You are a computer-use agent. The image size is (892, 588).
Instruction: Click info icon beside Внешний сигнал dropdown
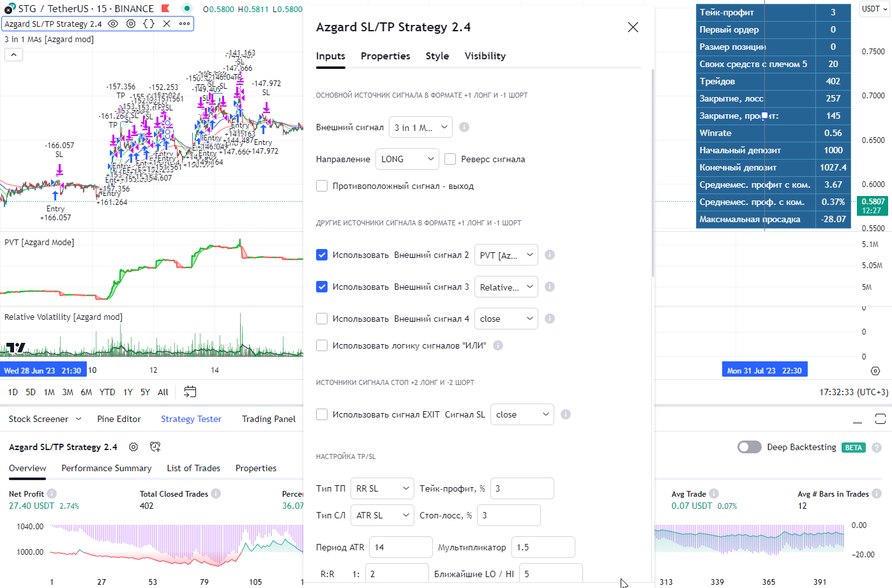tap(464, 127)
